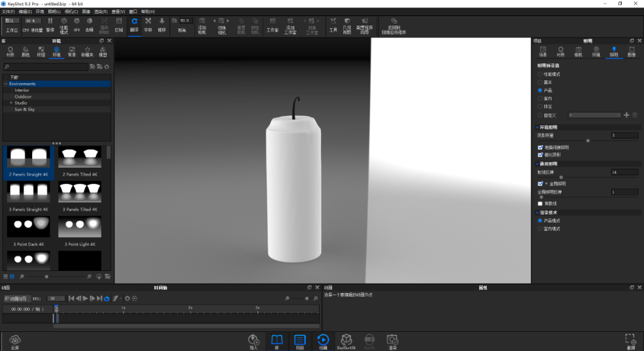Screen dimensions: 644x351
Task: Adjust the library thumbnail size slider
Action: (47, 276)
